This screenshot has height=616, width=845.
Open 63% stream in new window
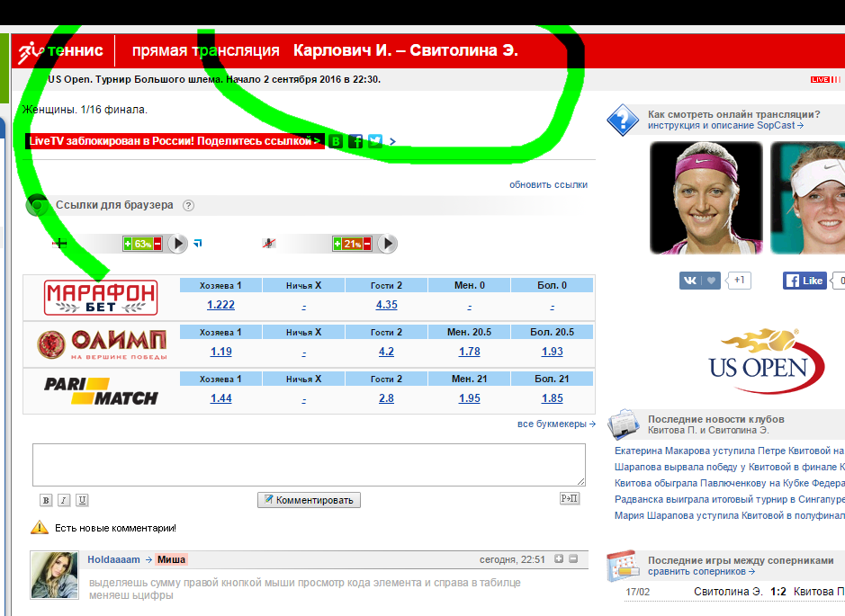coord(198,244)
